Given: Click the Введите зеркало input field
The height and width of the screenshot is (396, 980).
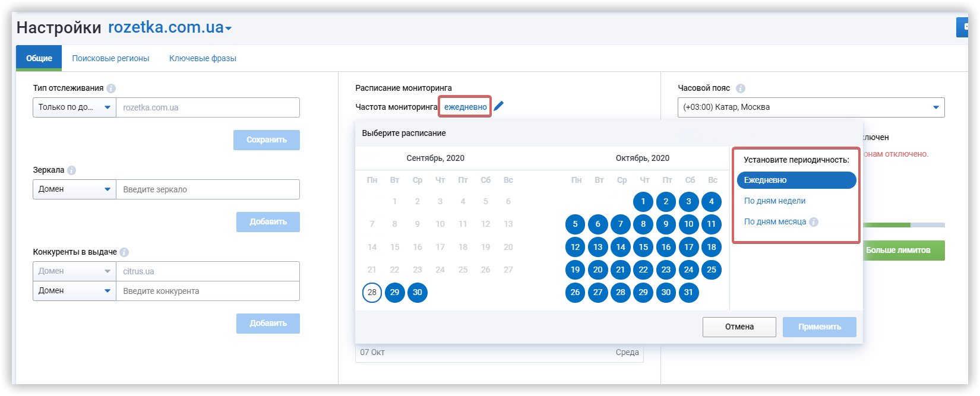Looking at the screenshot, I should (x=207, y=189).
